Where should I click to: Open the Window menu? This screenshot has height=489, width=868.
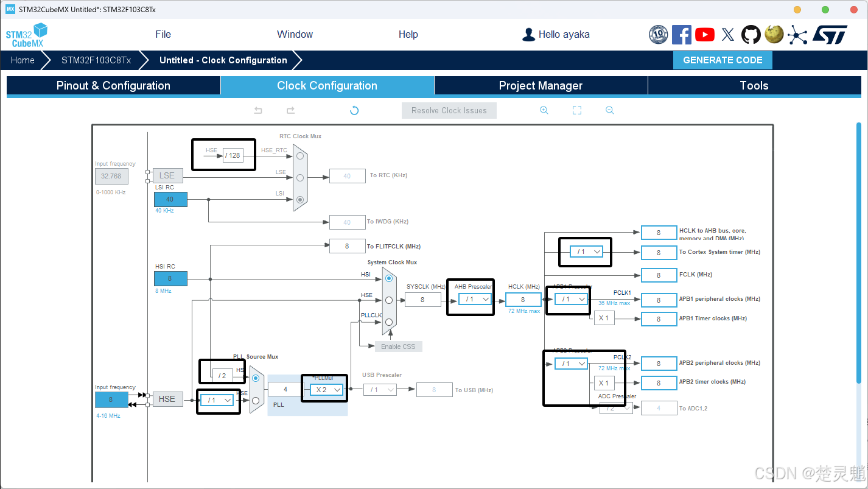[295, 35]
